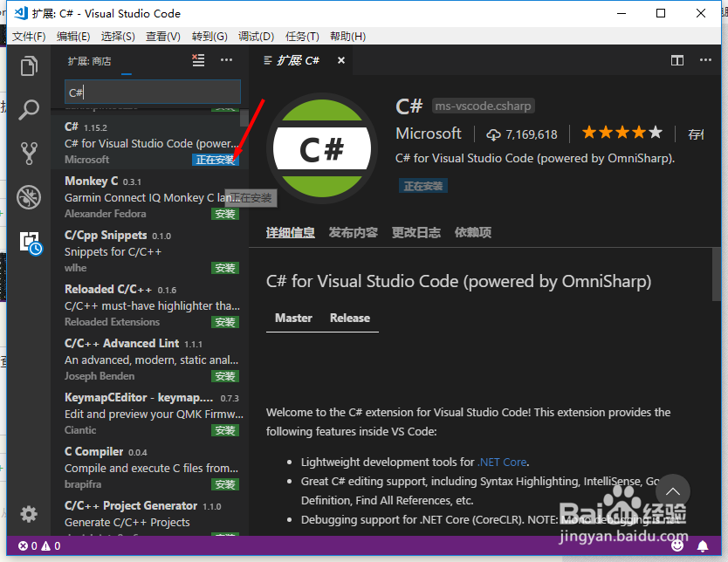Split the editor sideways
This screenshot has width=728, height=562.
[x=676, y=60]
